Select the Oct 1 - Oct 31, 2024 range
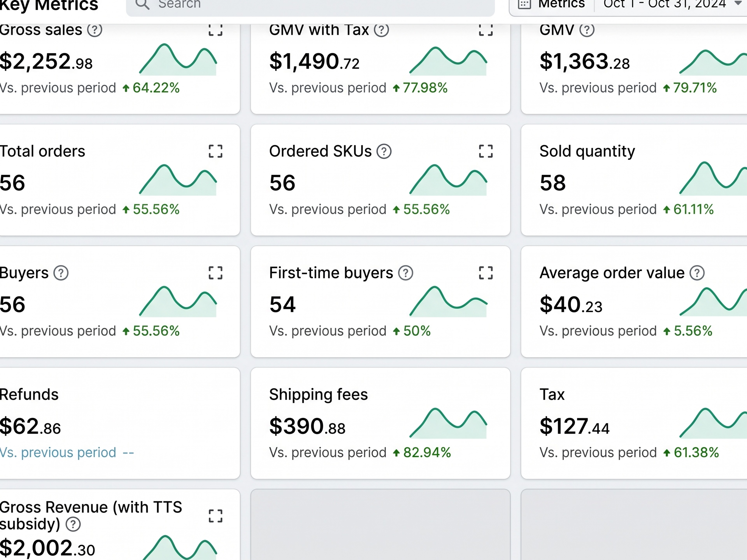The height and width of the screenshot is (560, 747). (664, 4)
